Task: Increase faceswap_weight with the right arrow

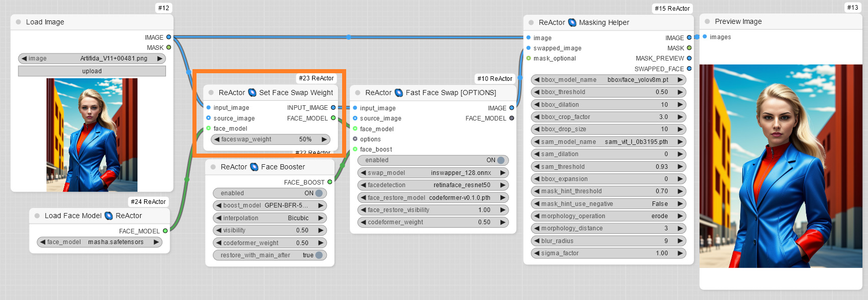Action: coord(324,139)
